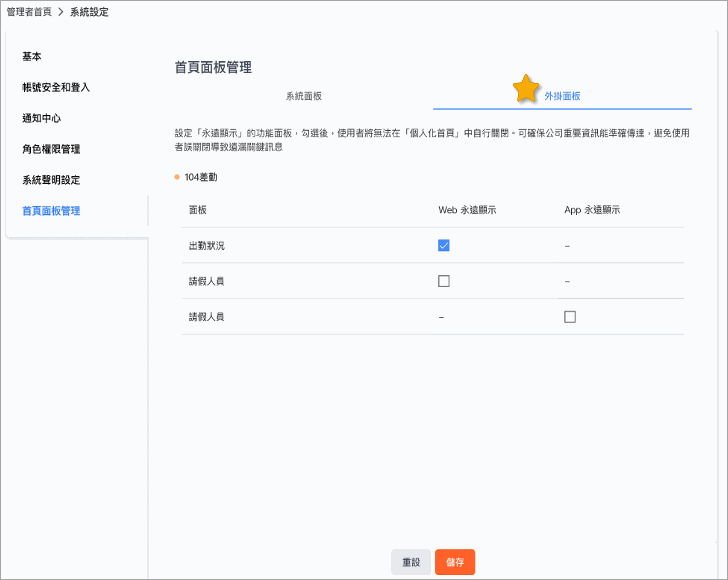The width and height of the screenshot is (728, 580).
Task: Check Web 永遠顯示 for 請假人員
Action: 443,281
